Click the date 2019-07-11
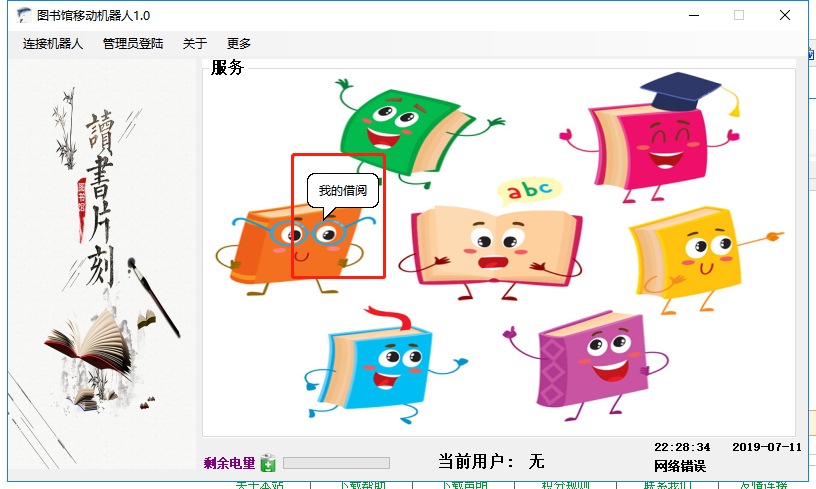This screenshot has width=816, height=489. point(767,447)
